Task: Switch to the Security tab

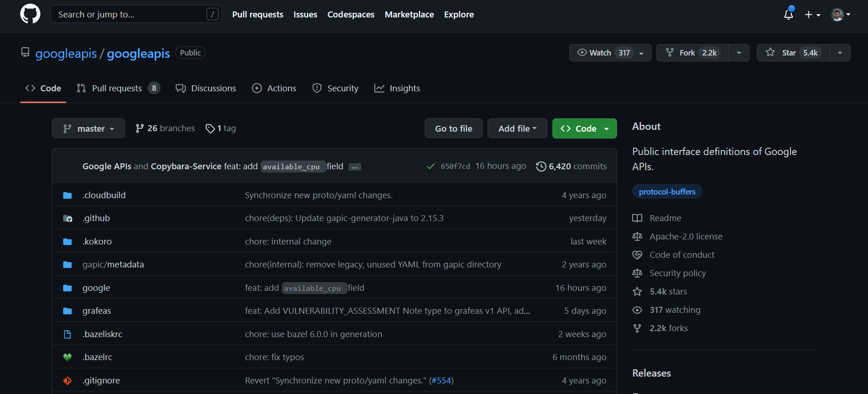Action: pos(335,88)
